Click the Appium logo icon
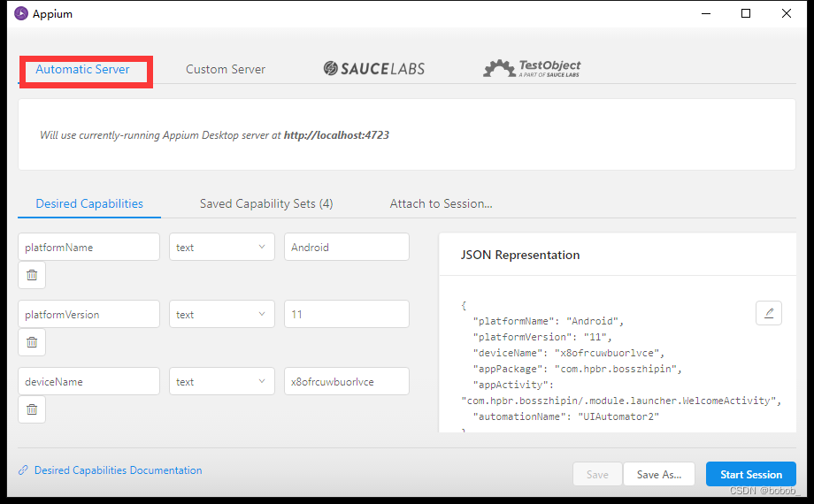This screenshot has width=814, height=504. (x=20, y=13)
